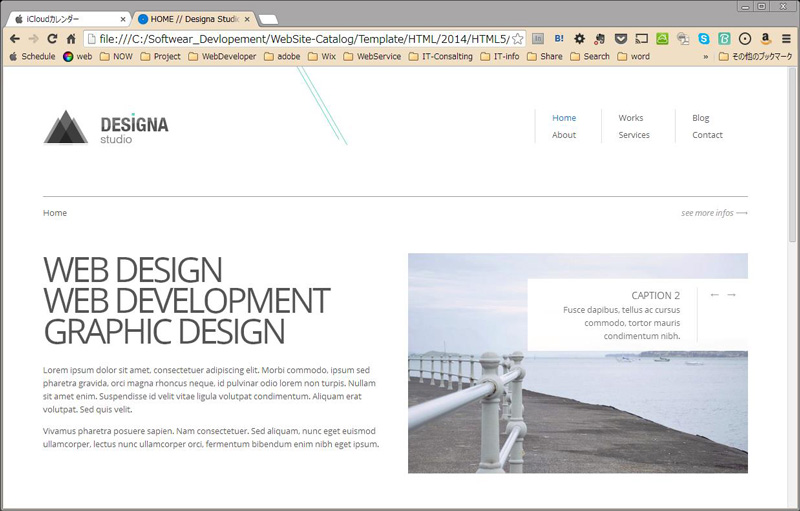Open the adobe bookmarks folder
800x511 pixels.
coord(282,56)
